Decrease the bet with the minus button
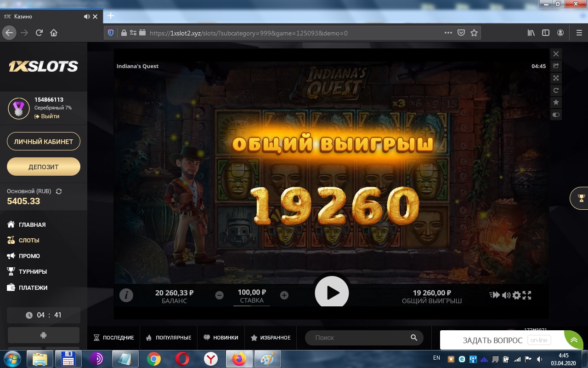The image size is (588, 368). pos(220,295)
